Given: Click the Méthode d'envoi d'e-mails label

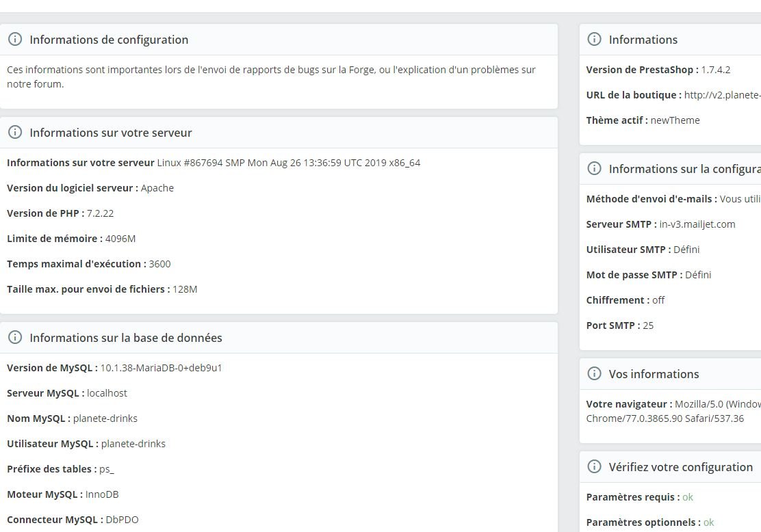Looking at the screenshot, I should coord(652,199).
